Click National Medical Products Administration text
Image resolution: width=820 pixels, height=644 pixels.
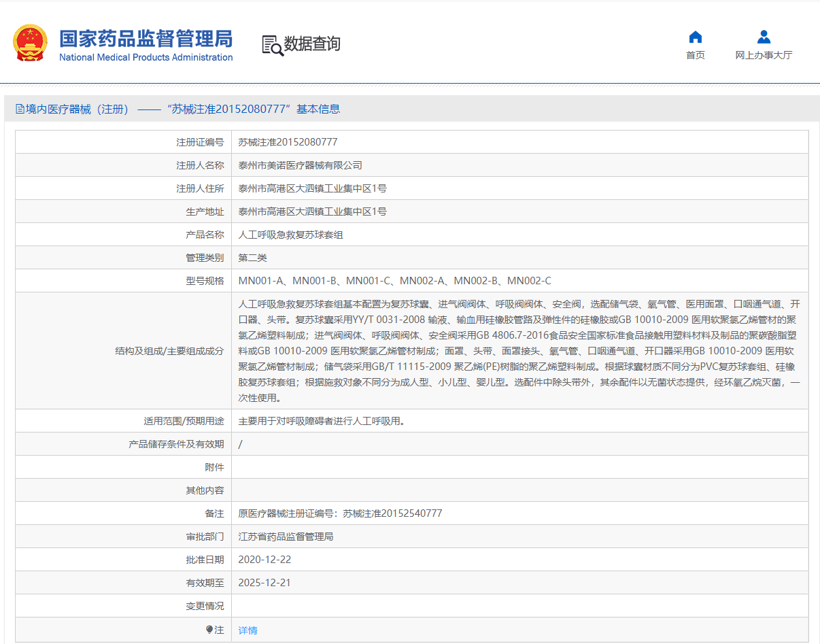point(146,58)
